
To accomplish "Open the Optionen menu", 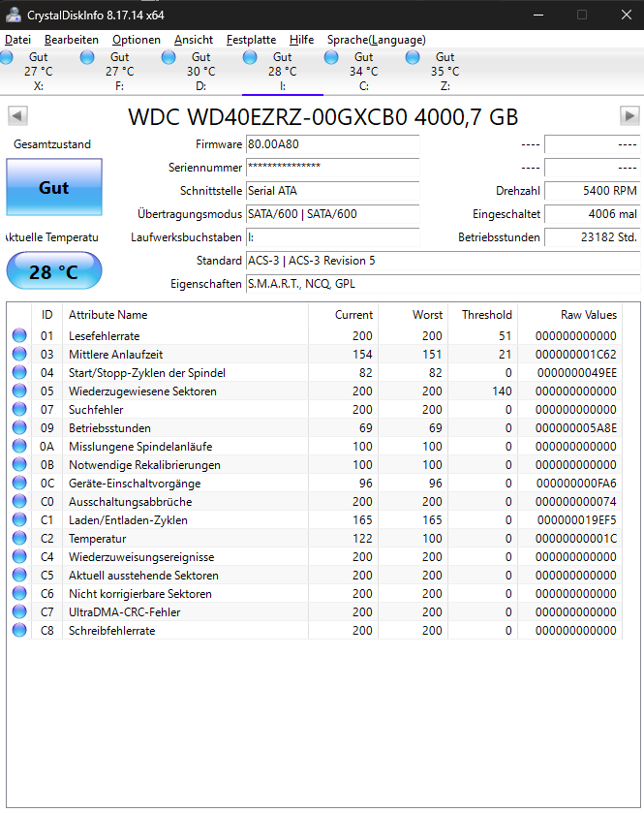I will (136, 40).
